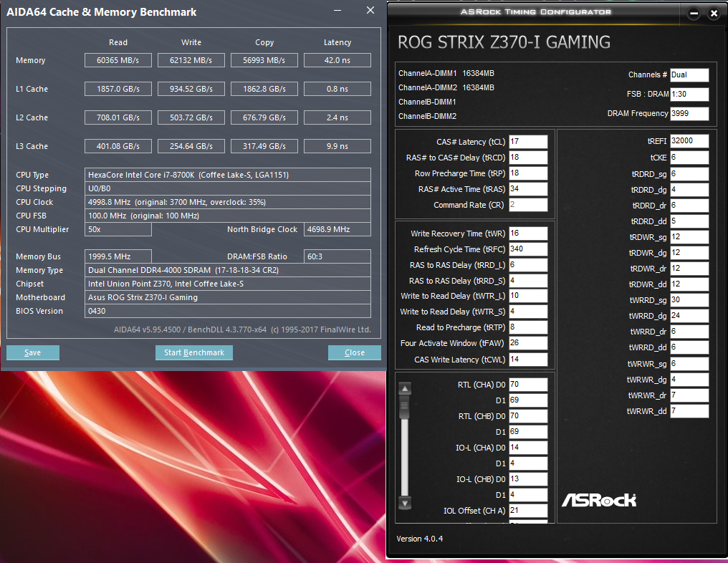
Task: Select the tWRWR_dd value field
Action: (x=689, y=411)
